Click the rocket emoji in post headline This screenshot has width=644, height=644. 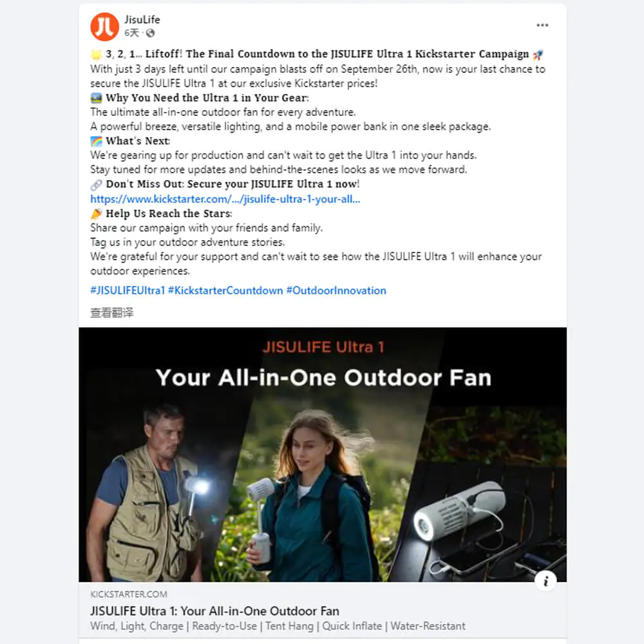pos(538,55)
